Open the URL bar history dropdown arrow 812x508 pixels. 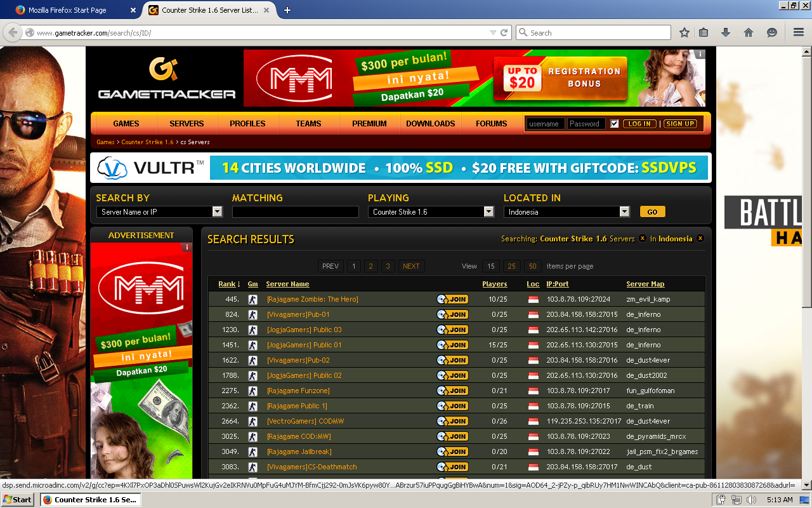point(493,32)
